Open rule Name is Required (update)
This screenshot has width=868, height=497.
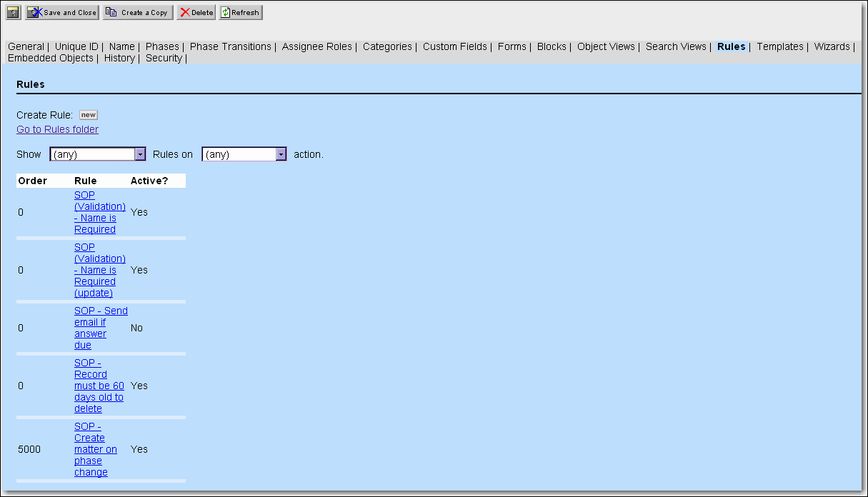coord(100,270)
